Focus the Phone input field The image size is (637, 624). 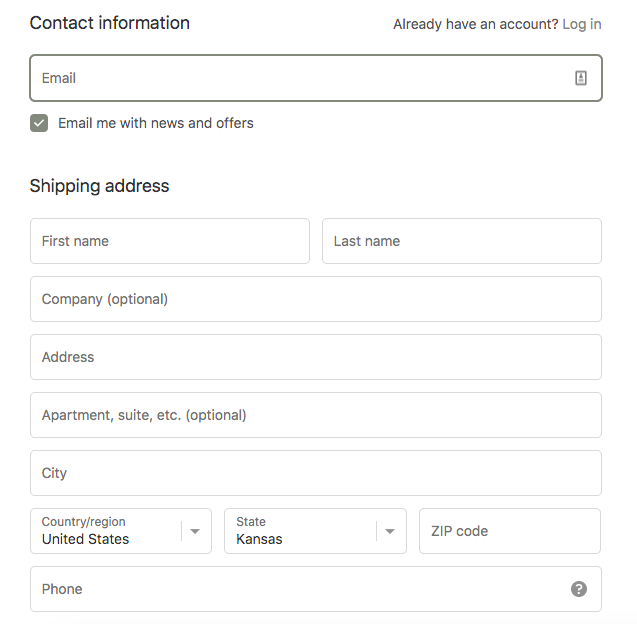click(x=300, y=589)
